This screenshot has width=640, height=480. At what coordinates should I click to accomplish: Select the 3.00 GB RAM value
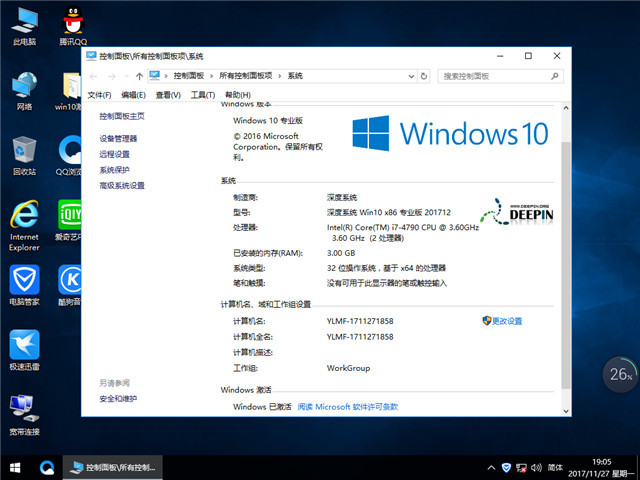coord(341,253)
